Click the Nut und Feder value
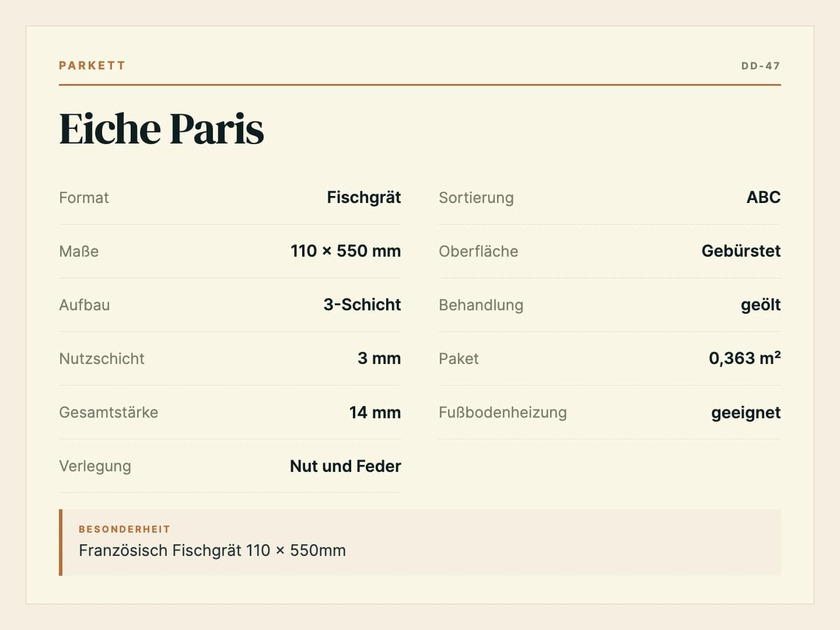Image resolution: width=840 pixels, height=630 pixels. (345, 466)
